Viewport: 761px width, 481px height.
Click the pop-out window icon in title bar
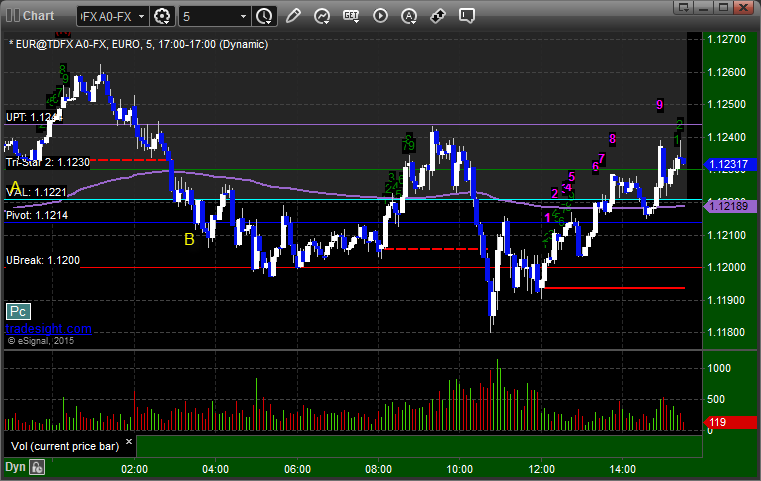(x=684, y=7)
